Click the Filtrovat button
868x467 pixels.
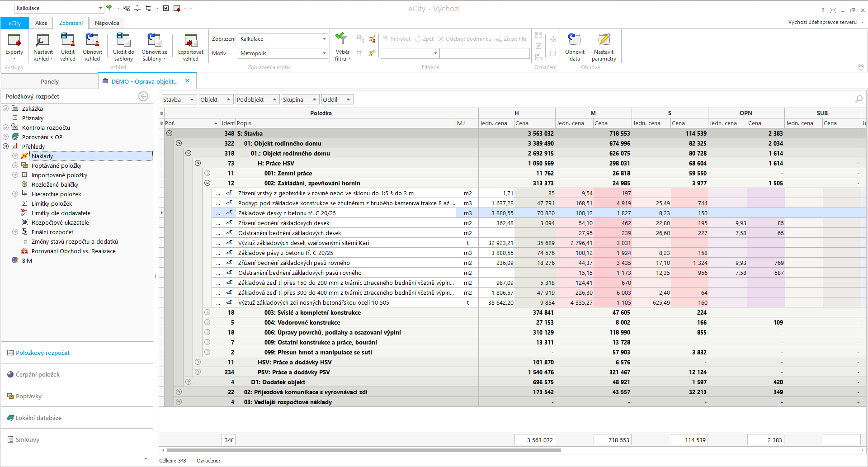(396, 39)
